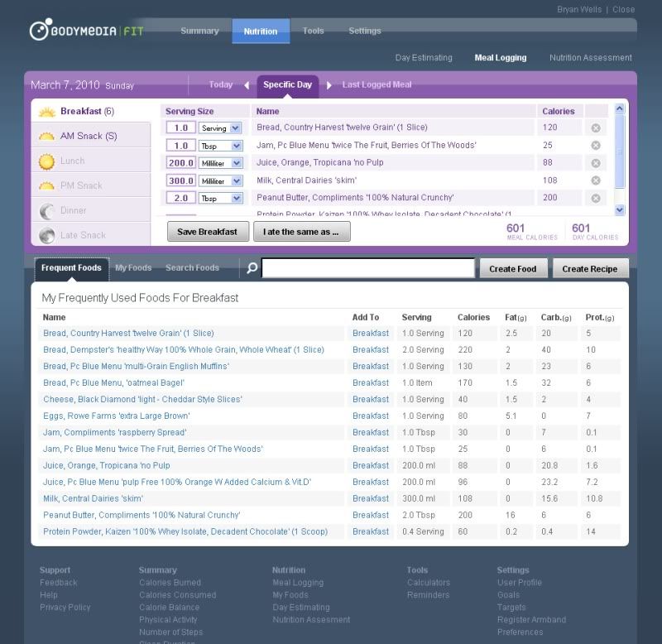Image resolution: width=662 pixels, height=644 pixels.
Task: Click the food search input field
Action: coord(368,268)
